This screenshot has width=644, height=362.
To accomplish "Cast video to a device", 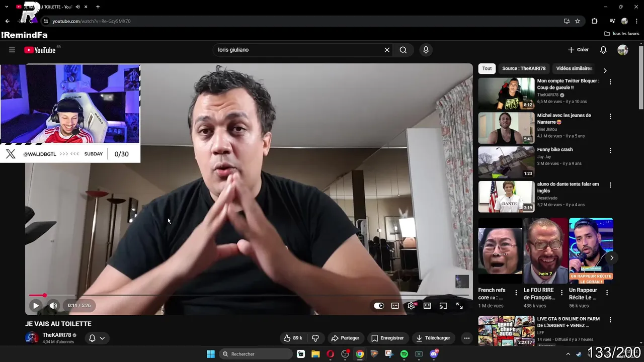I will 443,306.
